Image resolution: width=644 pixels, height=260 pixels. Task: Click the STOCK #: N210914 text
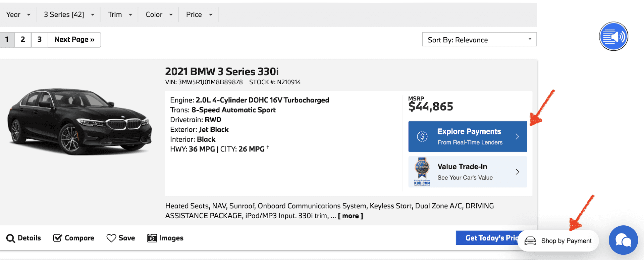pyautogui.click(x=275, y=82)
